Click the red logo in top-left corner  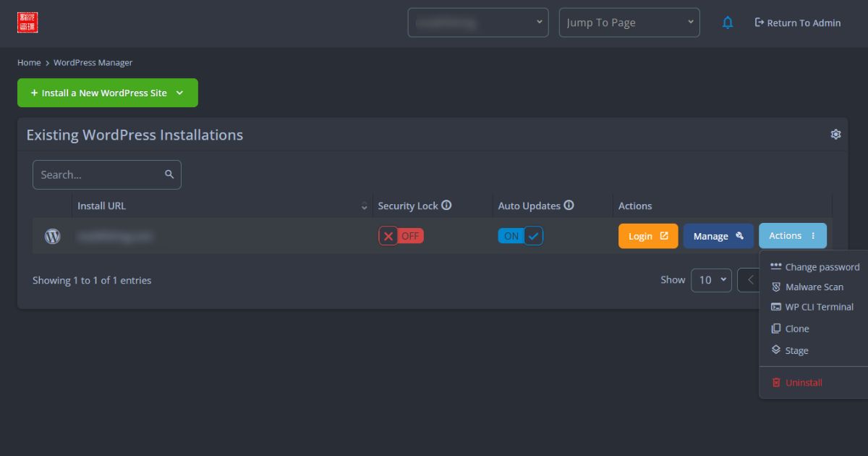coord(27,22)
